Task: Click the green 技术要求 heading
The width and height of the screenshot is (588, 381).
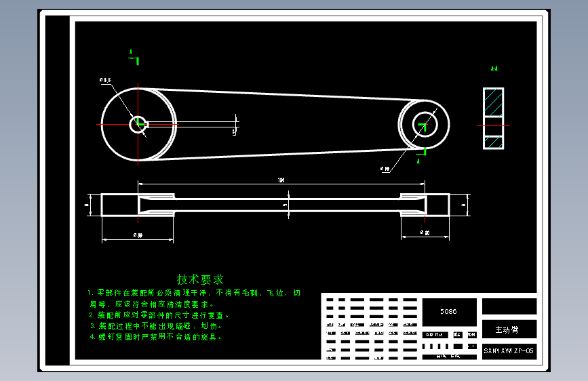Action: coord(200,279)
